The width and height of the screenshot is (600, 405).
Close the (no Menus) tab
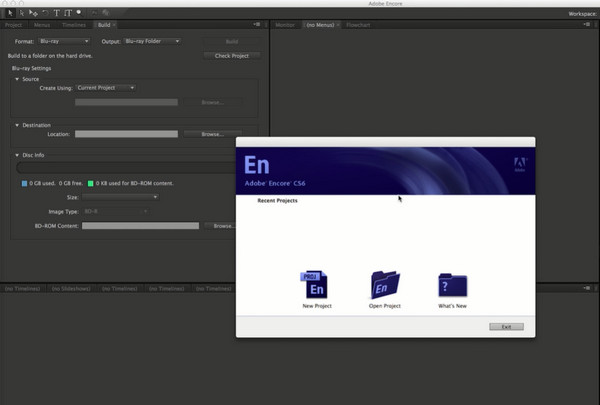coord(338,25)
